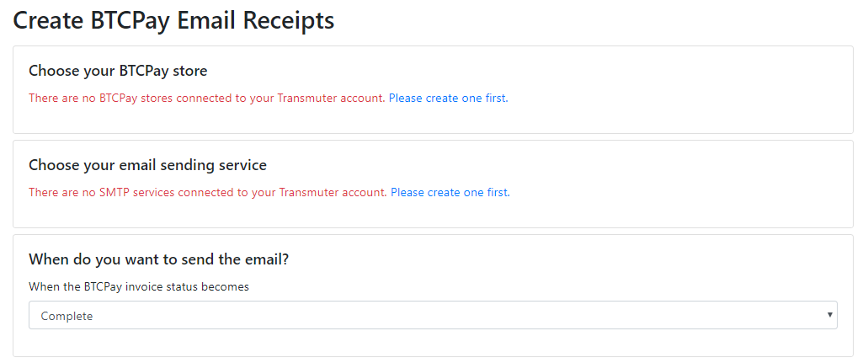
Task: Click the 'Create BTCPay Email Receipts' page title
Action: (173, 21)
